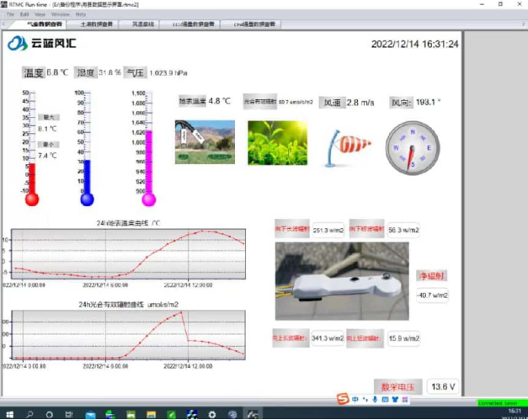The image size is (528, 420).
Task: Open the taskbar settings gear app
Action: tap(212, 415)
